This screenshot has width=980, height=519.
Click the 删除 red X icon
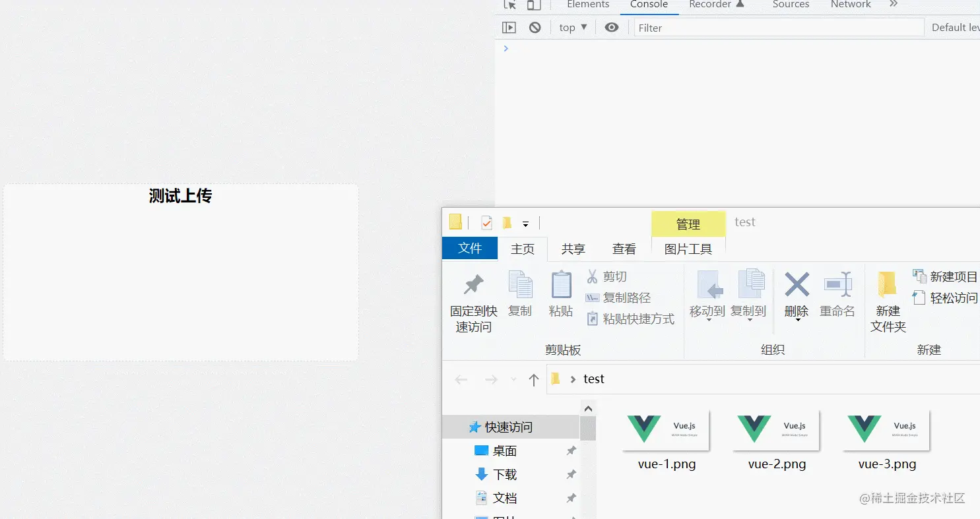(797, 285)
